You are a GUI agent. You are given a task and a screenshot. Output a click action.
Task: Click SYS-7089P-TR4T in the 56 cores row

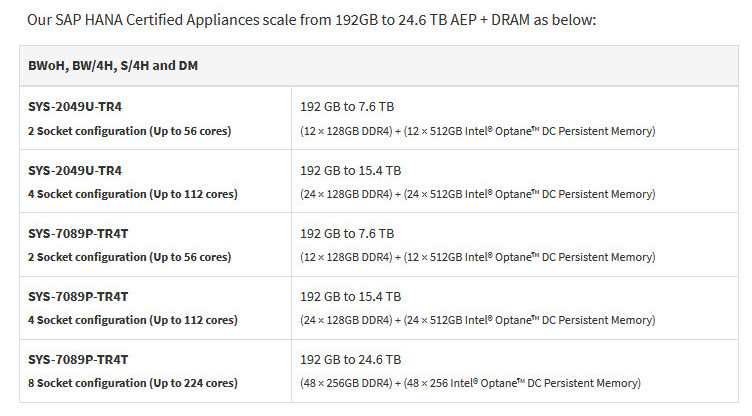point(78,234)
